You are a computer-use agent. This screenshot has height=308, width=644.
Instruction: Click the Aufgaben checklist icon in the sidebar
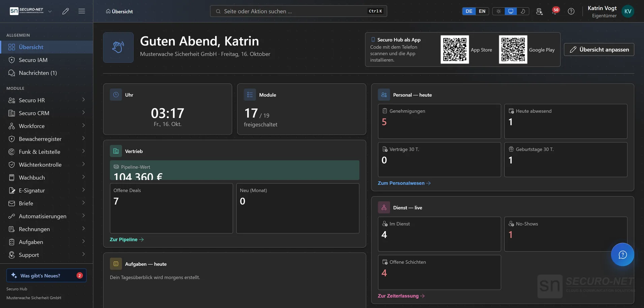click(12, 242)
